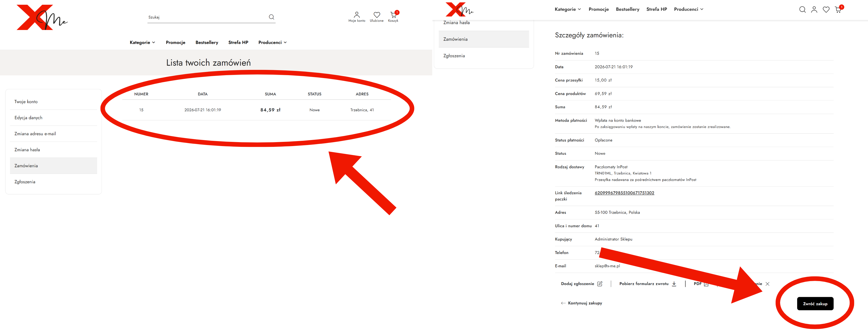Open Koszyk cart icon on order list page
This screenshot has width=868, height=336.
click(393, 15)
